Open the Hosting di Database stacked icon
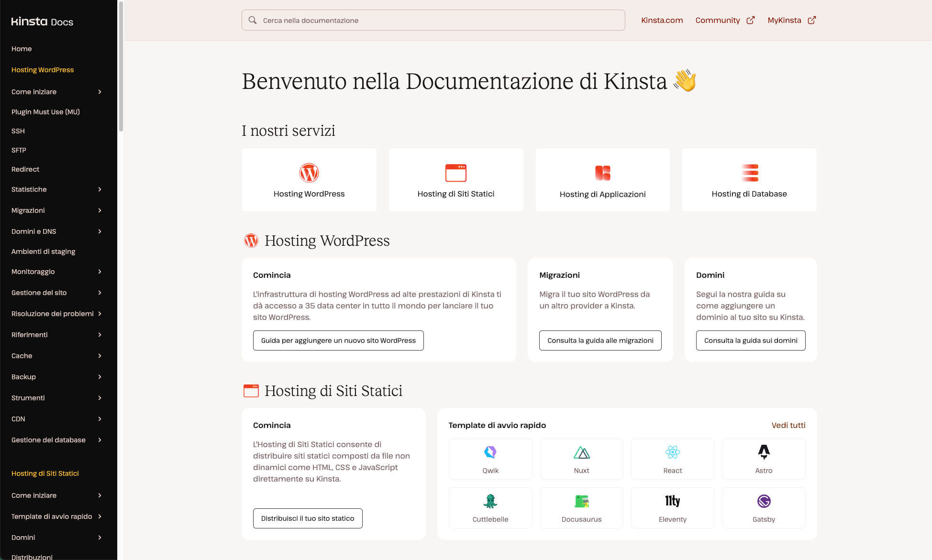 click(x=749, y=173)
